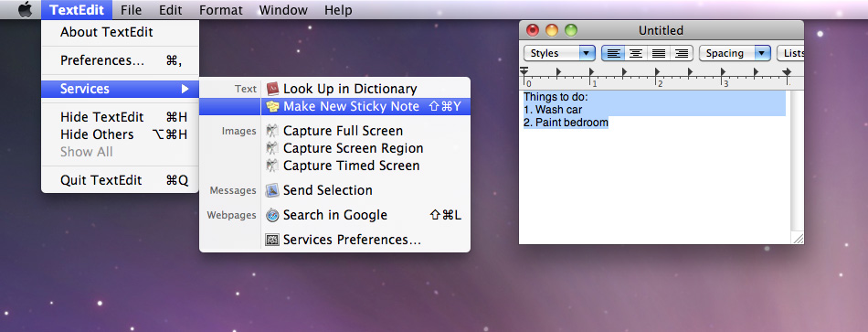
Task: Open the Window menu
Action: (283, 9)
